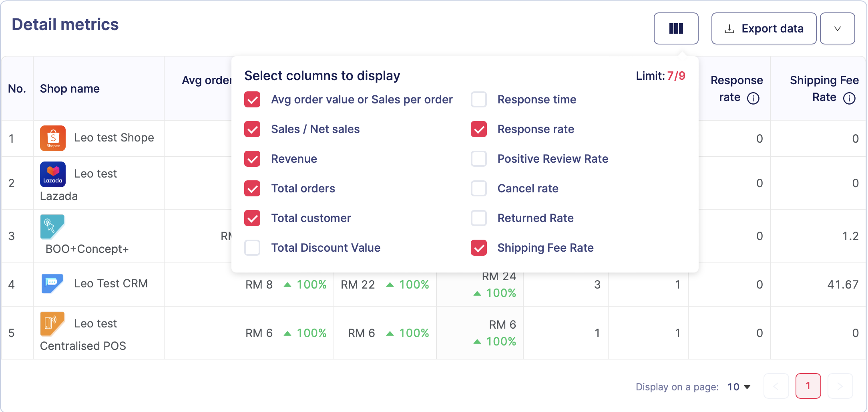Deselect the Shipping Fee Rate checkbox
This screenshot has height=412, width=868.
(x=479, y=248)
